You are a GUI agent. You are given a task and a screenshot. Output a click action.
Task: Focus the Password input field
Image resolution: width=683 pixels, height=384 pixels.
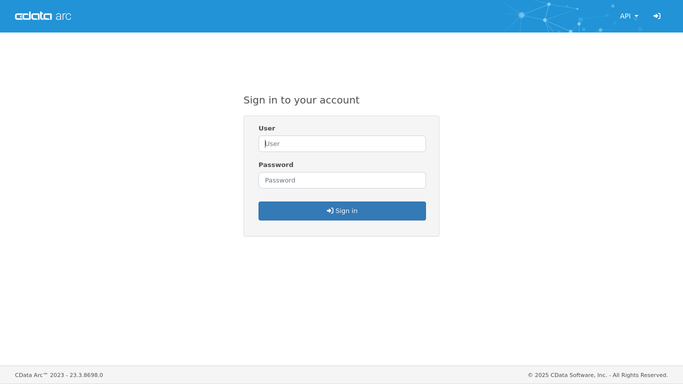click(x=342, y=180)
